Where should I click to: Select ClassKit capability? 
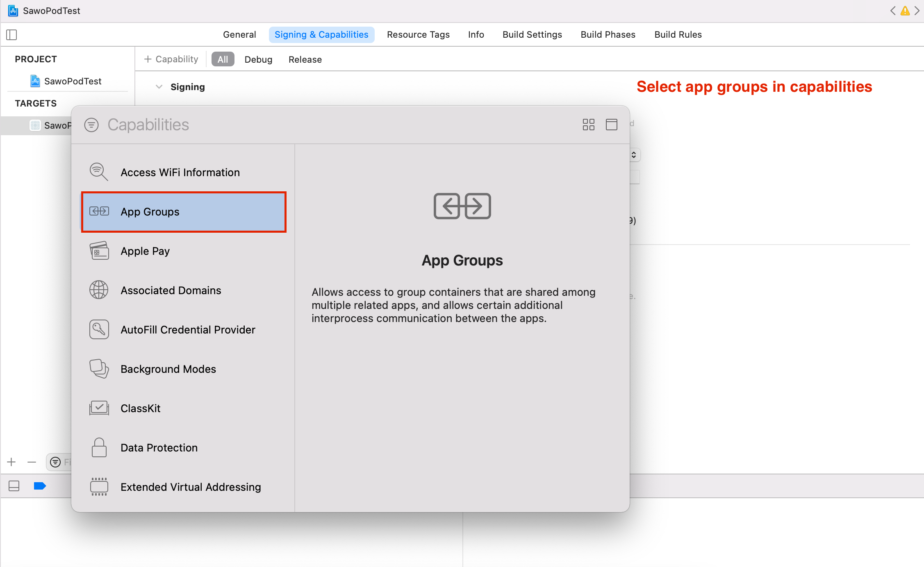click(x=183, y=408)
